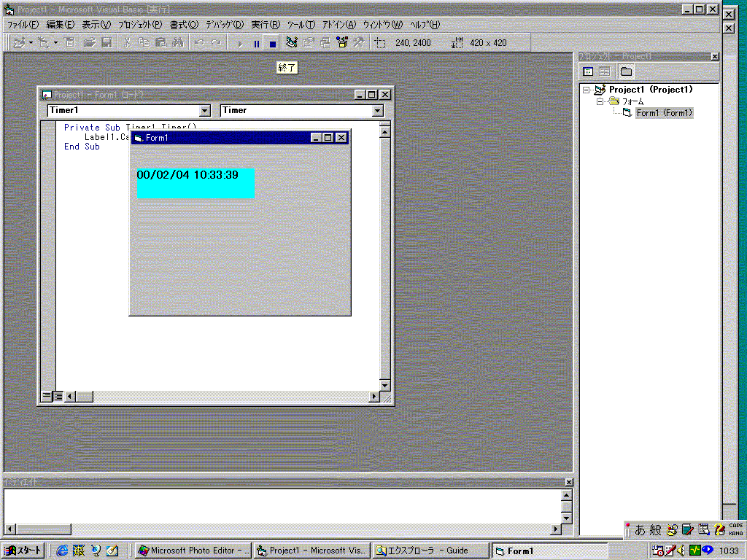The width and height of the screenshot is (747, 560).
Task: Click code window vertical scrollbar down arrow
Action: (384, 385)
